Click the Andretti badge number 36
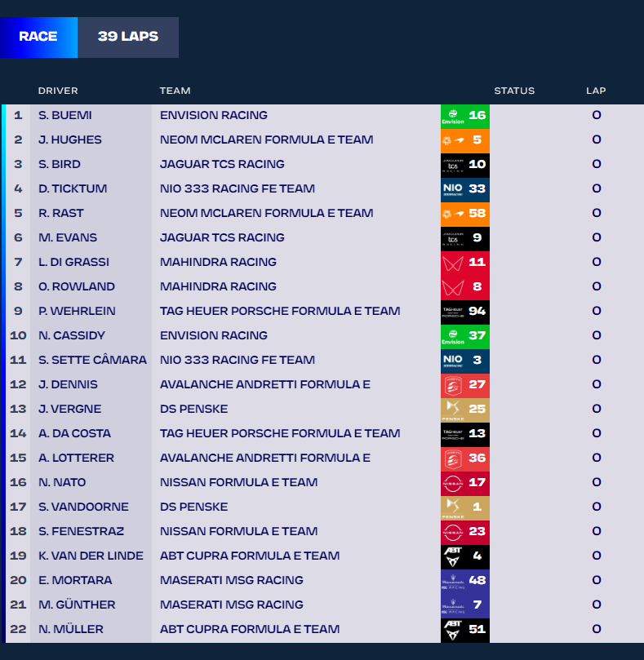 tap(465, 458)
